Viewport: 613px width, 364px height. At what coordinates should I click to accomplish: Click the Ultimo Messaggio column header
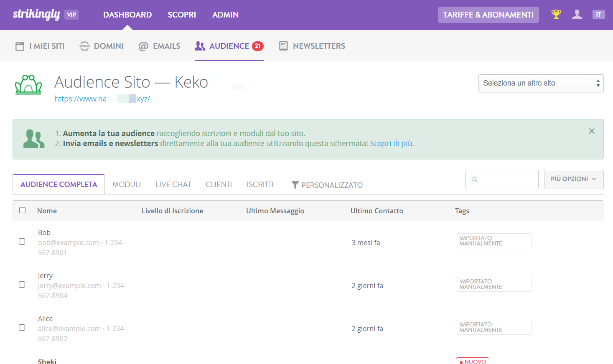pos(275,211)
